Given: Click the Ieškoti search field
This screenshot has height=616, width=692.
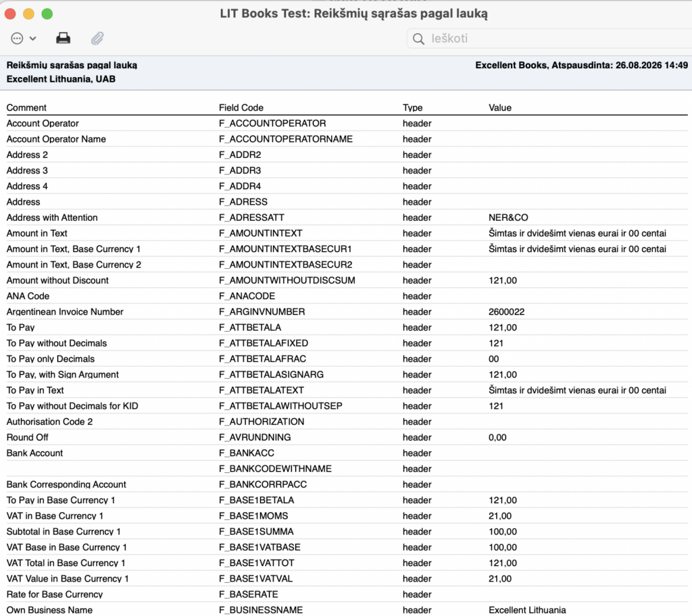Looking at the screenshot, I should tap(549, 38).
